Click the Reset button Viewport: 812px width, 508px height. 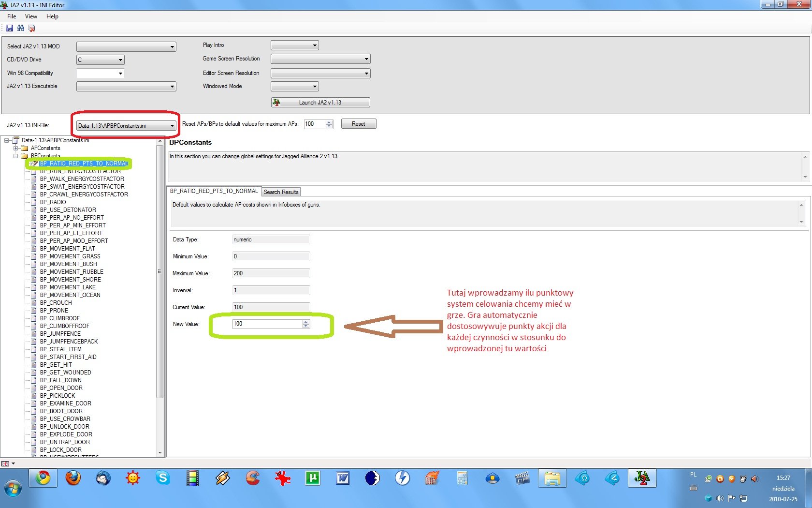358,124
